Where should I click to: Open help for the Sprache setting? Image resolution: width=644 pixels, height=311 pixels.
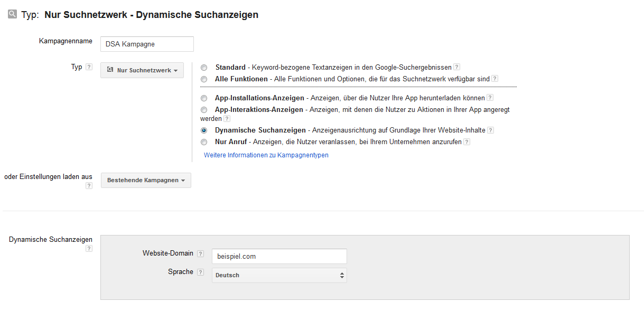[201, 271]
